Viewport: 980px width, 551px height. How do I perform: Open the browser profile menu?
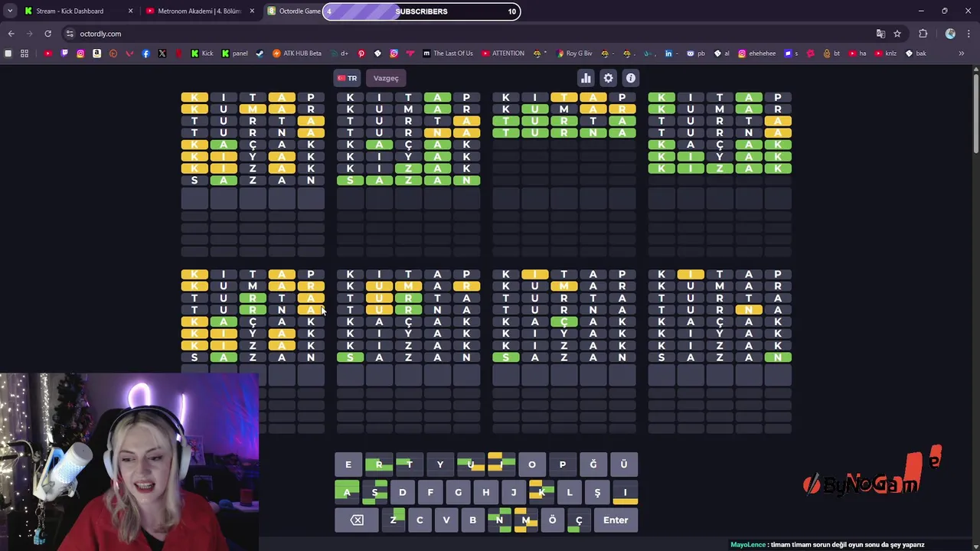(x=950, y=34)
